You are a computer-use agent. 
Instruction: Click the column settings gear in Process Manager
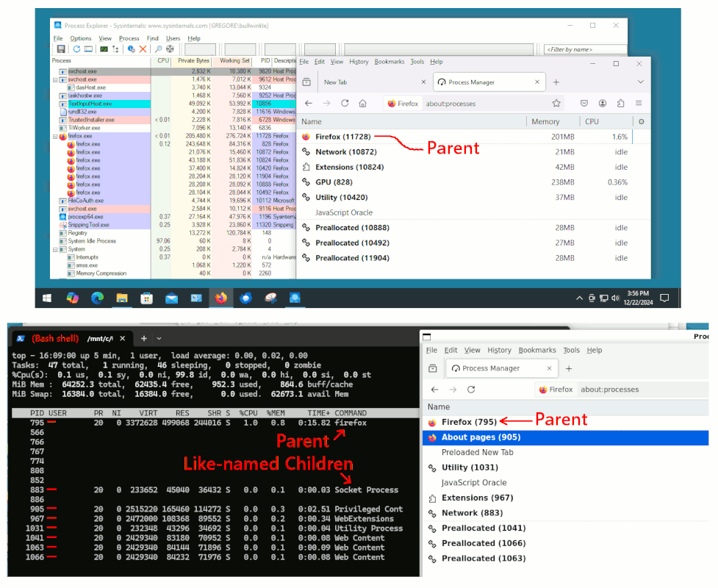tap(642, 122)
